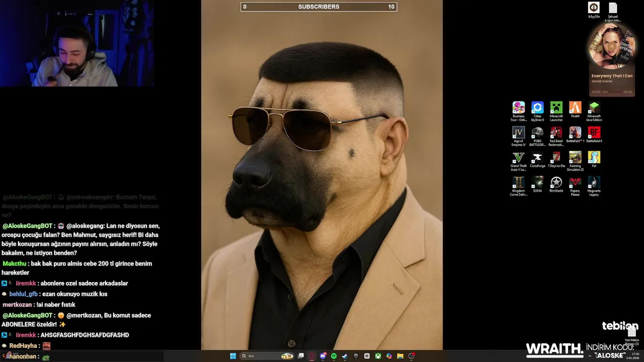
Task: Launch Age of Empires IV icon
Action: pyautogui.click(x=518, y=136)
